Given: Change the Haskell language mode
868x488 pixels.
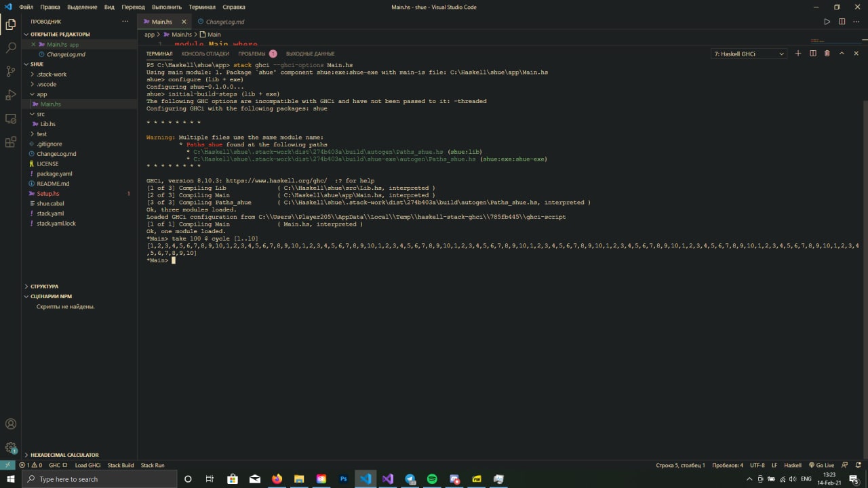Looking at the screenshot, I should point(793,465).
